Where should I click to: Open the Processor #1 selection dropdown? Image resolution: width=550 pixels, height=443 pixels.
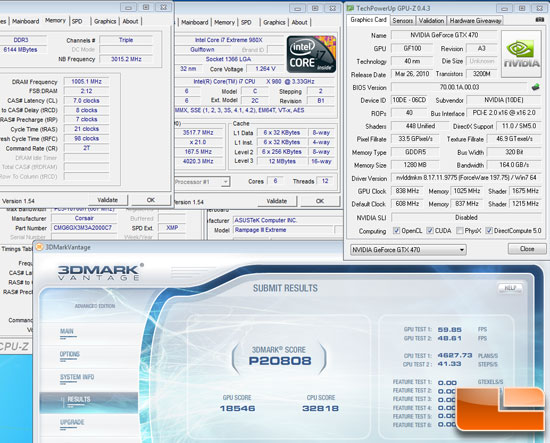[x=201, y=182]
